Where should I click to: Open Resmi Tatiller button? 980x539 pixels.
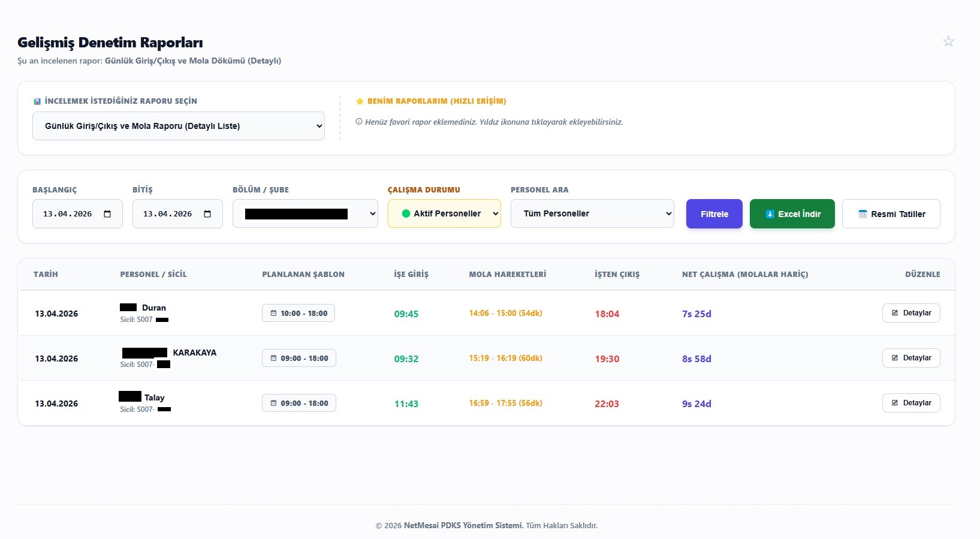click(x=891, y=214)
